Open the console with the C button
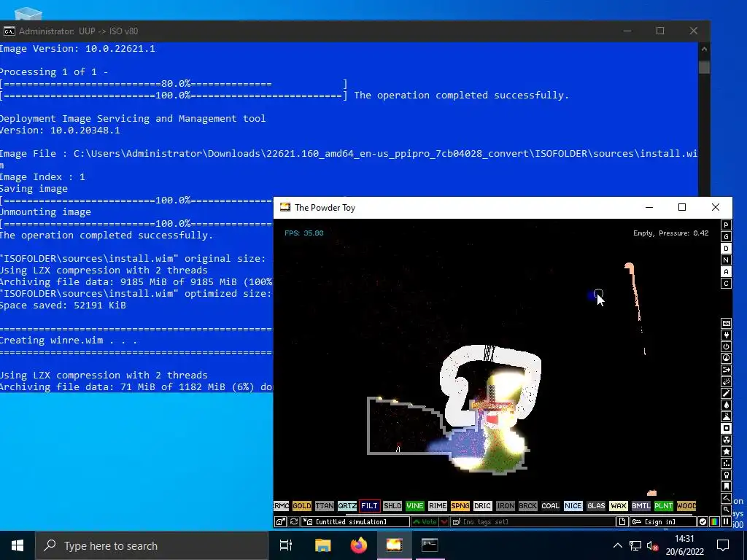747x560 pixels. (x=726, y=284)
